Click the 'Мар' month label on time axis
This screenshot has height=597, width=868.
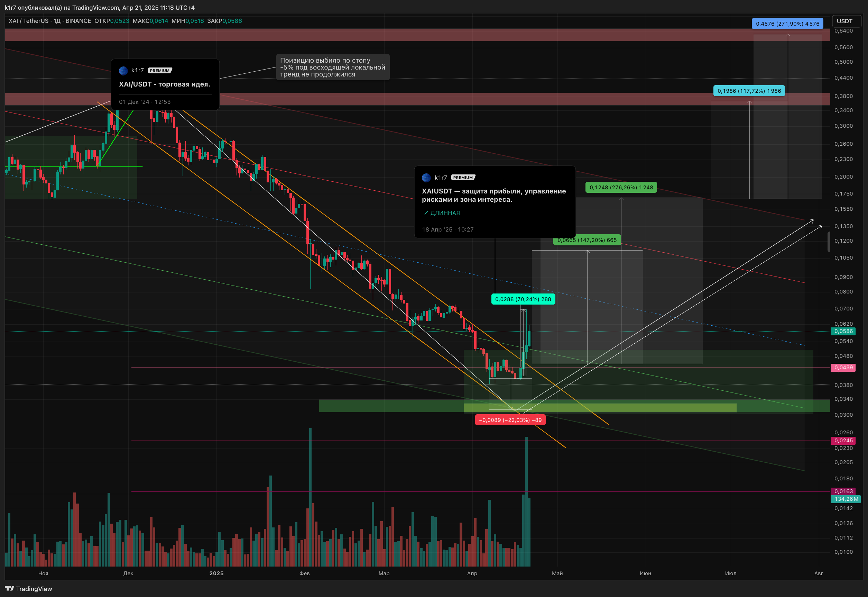click(x=384, y=573)
